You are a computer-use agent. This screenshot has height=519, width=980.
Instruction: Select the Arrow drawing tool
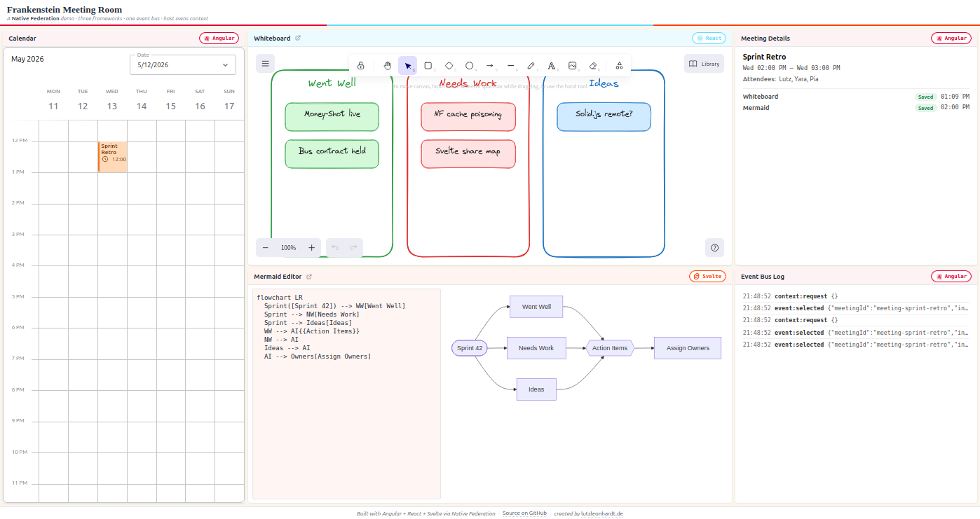[x=490, y=66]
